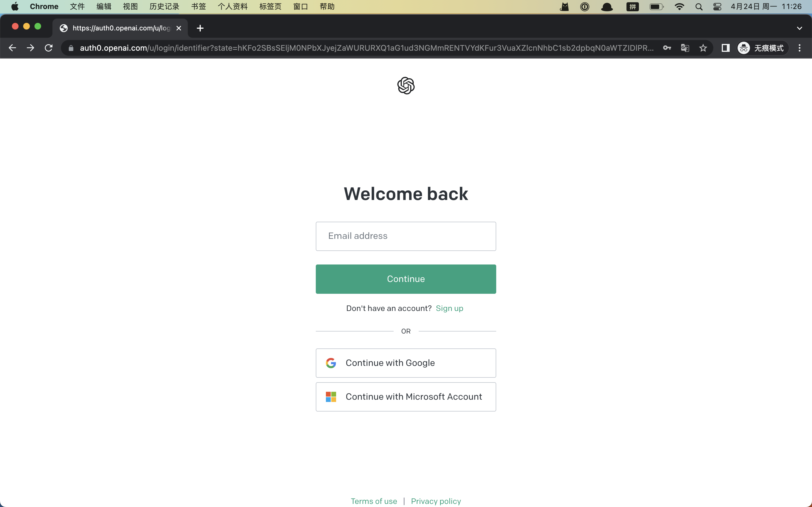Viewport: 812px width, 507px height.
Task: Open the Wi-Fi status menu
Action: 679,7
